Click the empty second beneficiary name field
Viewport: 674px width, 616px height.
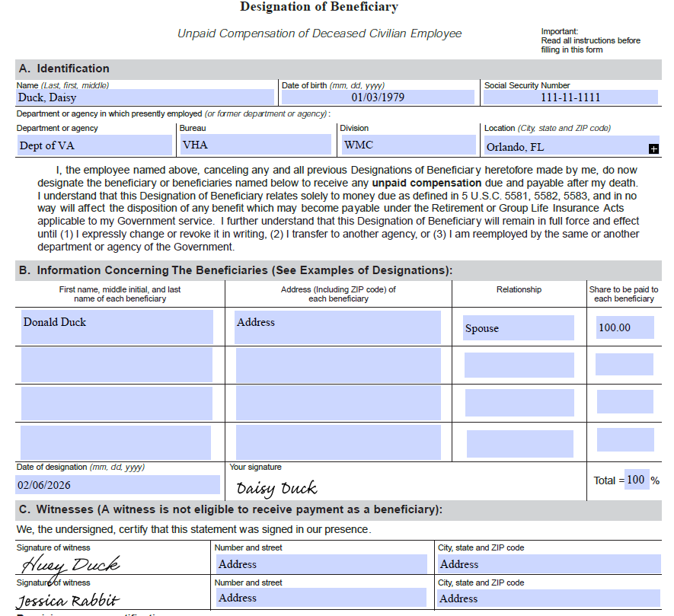[x=117, y=365]
